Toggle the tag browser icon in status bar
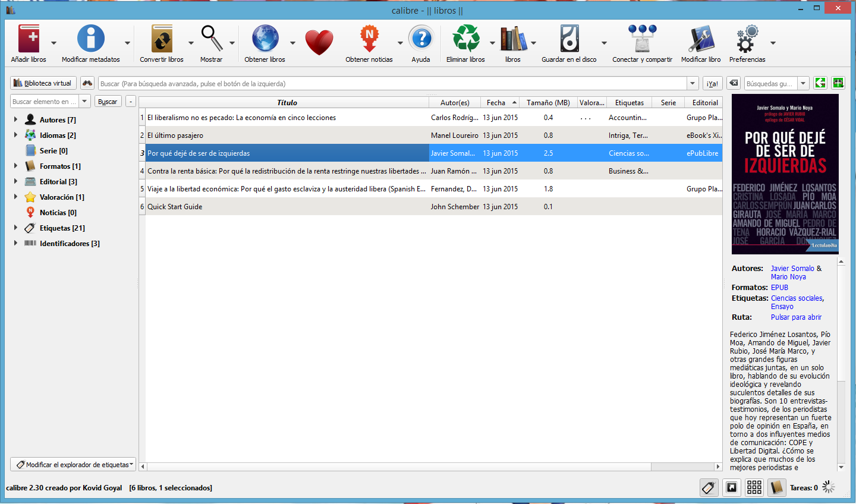The height and width of the screenshot is (504, 856). click(709, 488)
